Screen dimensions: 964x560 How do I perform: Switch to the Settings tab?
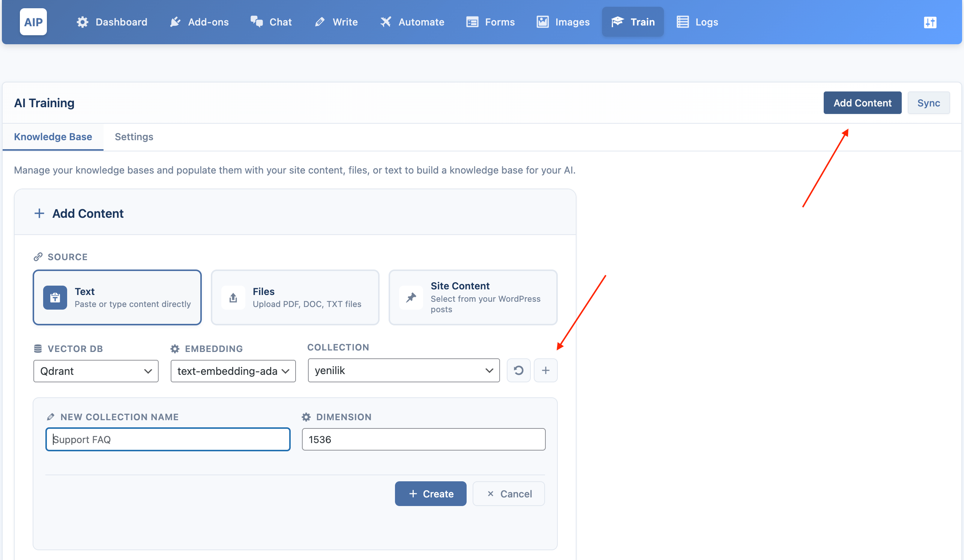pos(134,137)
